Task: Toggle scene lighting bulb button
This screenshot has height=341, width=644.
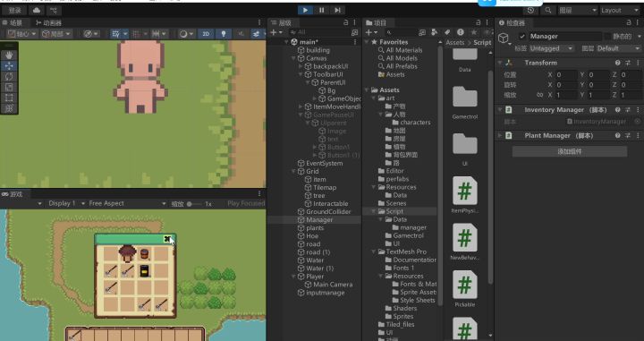Action: coord(223,34)
